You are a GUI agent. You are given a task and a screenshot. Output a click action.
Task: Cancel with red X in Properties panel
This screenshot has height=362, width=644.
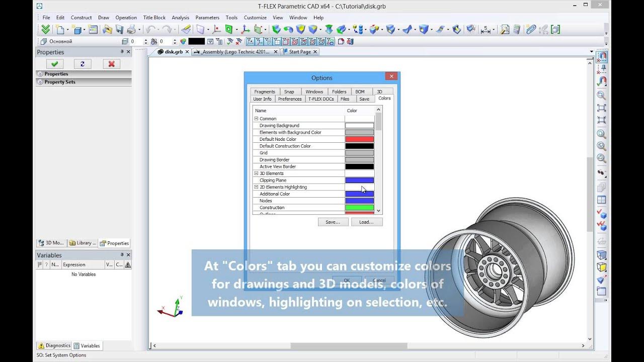click(111, 64)
